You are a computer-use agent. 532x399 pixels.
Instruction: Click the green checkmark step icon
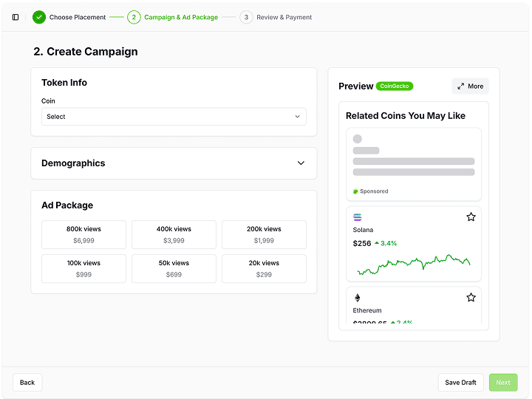coord(39,17)
